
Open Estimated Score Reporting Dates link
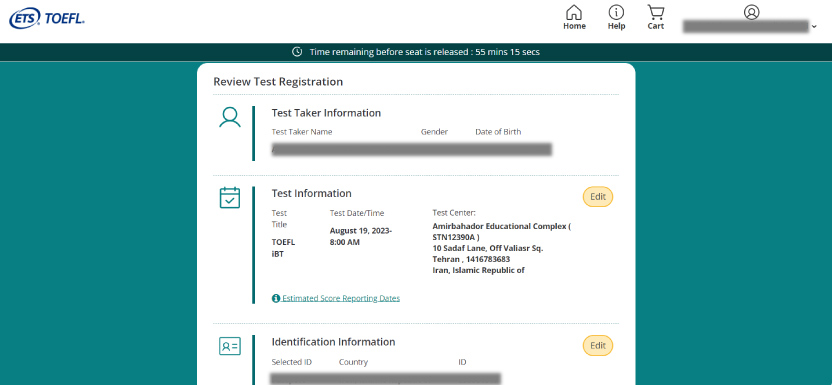click(341, 298)
